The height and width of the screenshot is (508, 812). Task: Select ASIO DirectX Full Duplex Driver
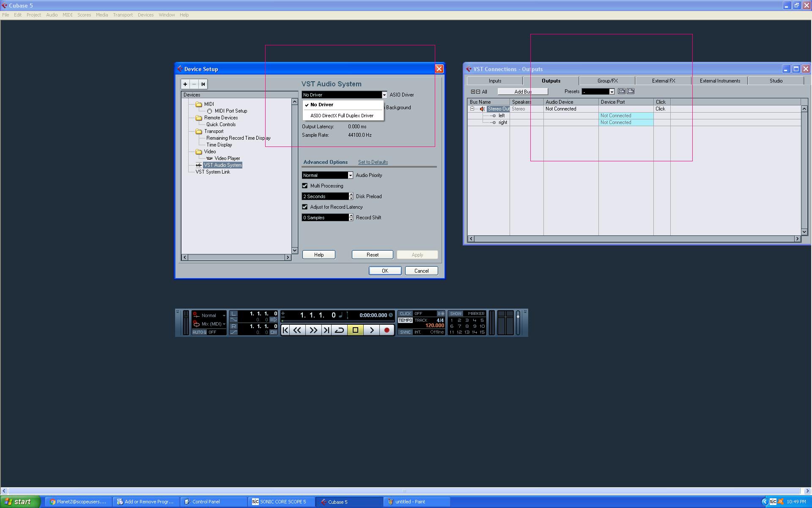pyautogui.click(x=343, y=116)
